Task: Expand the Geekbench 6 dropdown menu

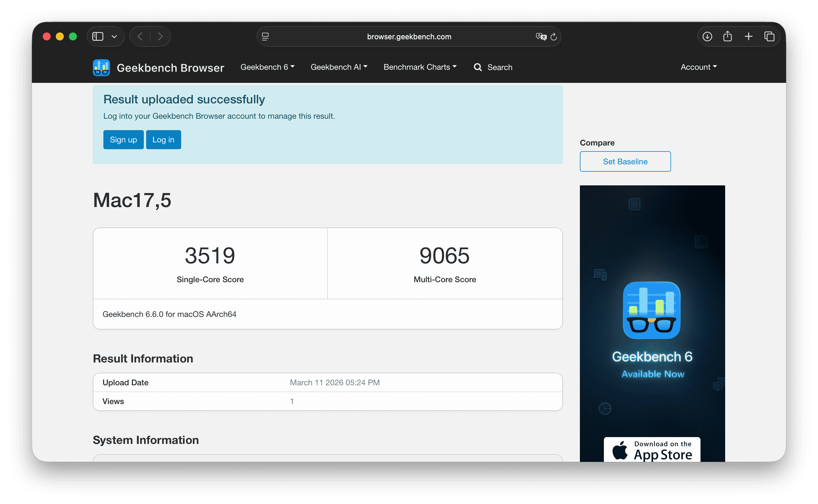Action: click(267, 67)
